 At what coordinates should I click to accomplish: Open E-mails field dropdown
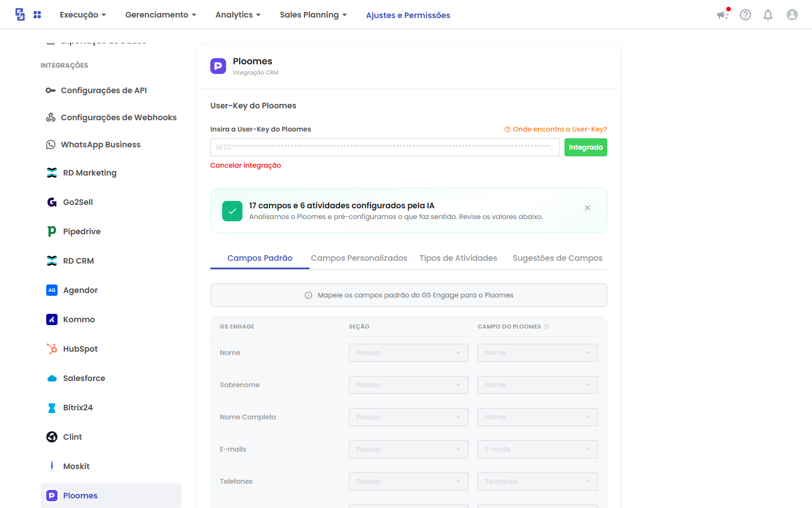tap(537, 449)
